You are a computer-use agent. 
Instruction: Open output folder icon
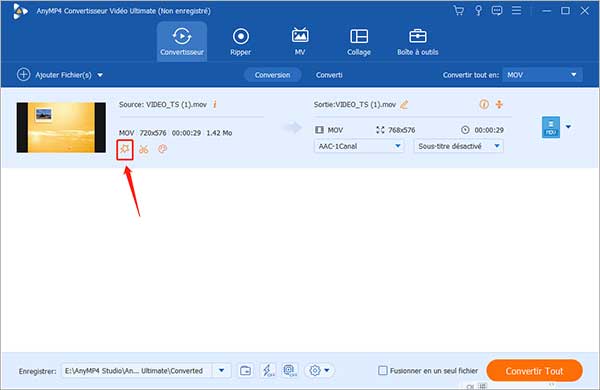click(245, 370)
